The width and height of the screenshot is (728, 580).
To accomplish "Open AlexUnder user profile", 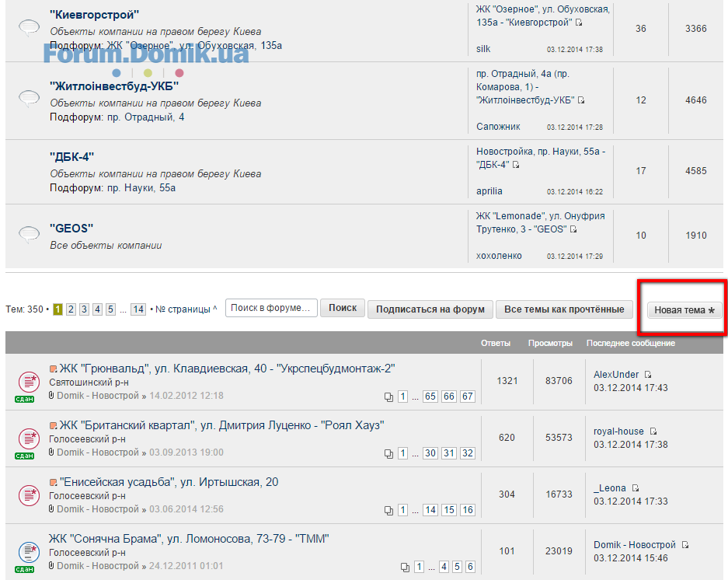I will click(616, 375).
